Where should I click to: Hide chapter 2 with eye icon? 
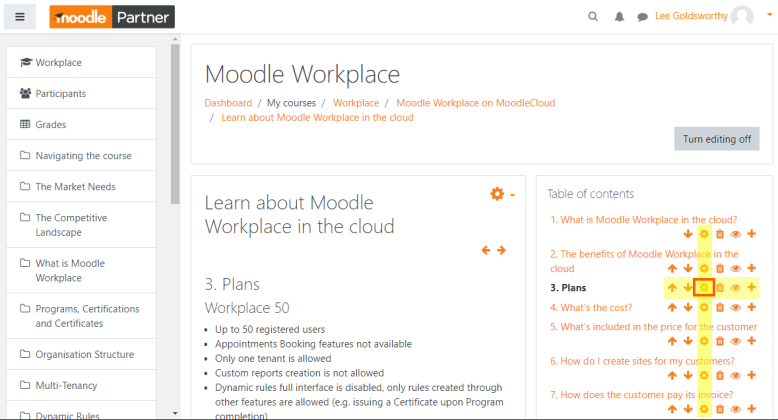pyautogui.click(x=736, y=269)
